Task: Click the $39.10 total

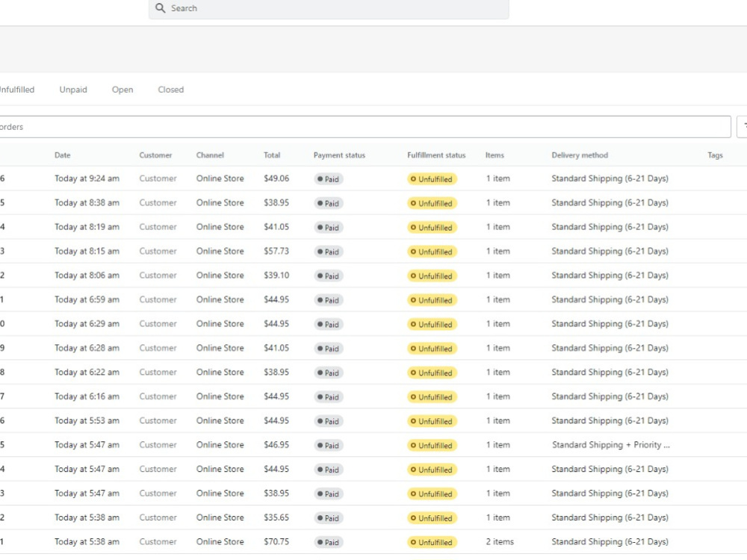Action: tap(276, 276)
